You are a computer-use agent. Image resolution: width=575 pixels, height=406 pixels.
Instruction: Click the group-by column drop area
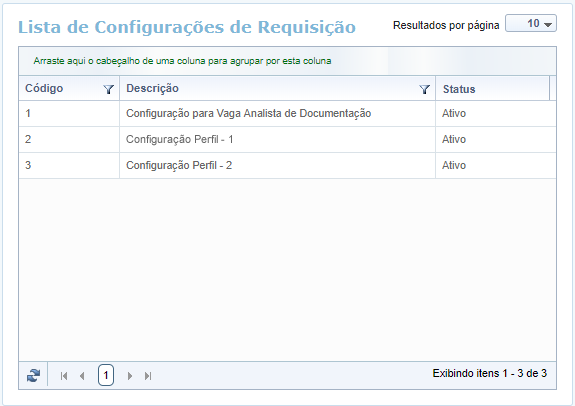pyautogui.click(x=288, y=61)
